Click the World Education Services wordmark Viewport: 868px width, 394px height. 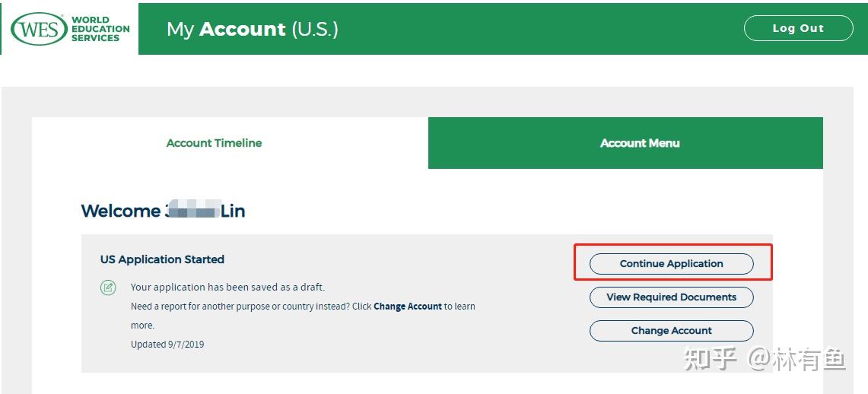(100, 29)
